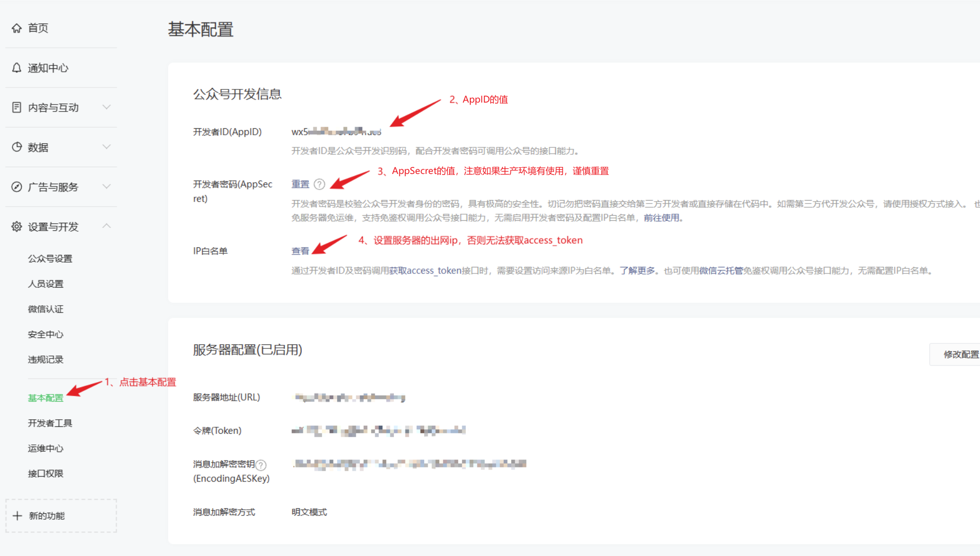Select 公众号设置 submenu item

coord(50,258)
